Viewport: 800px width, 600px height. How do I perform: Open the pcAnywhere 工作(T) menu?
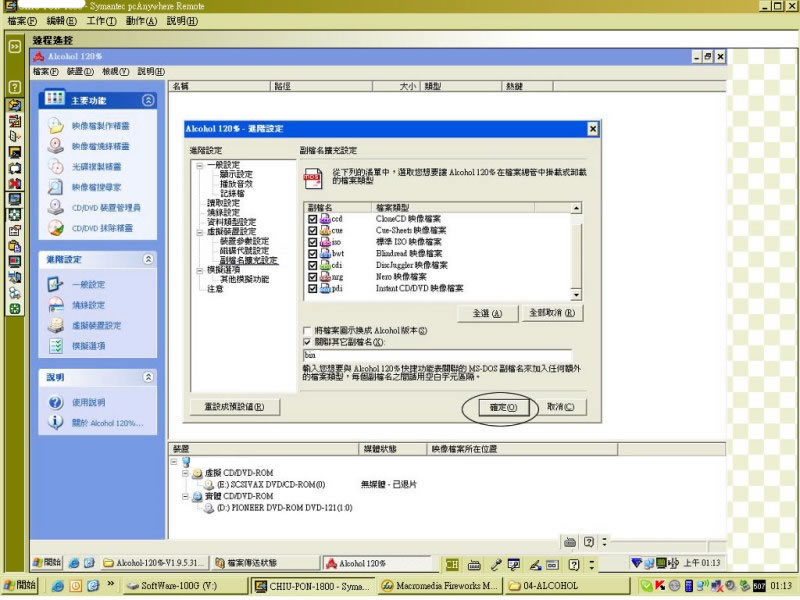(101, 21)
